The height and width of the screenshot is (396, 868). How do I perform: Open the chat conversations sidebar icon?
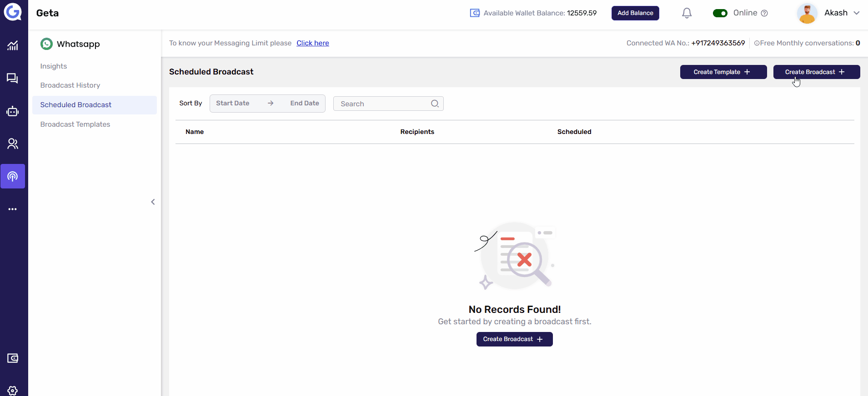click(x=13, y=79)
